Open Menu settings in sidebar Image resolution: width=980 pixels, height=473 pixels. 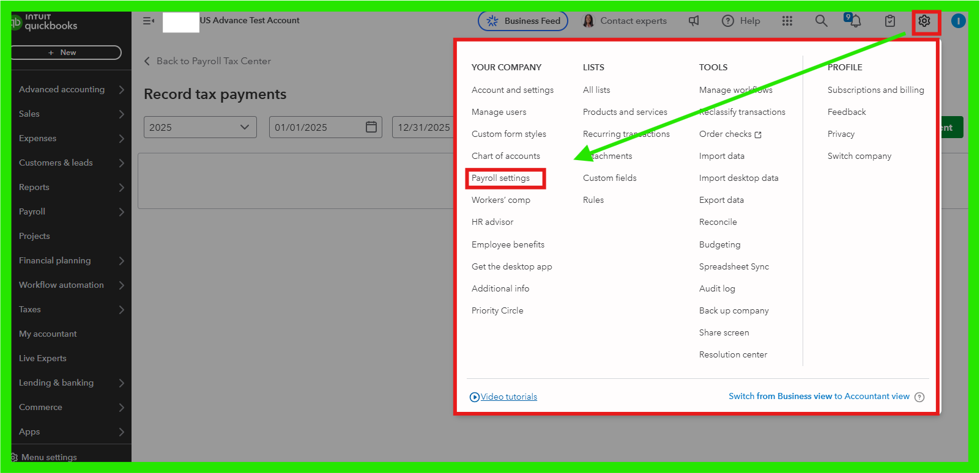pyautogui.click(x=48, y=457)
